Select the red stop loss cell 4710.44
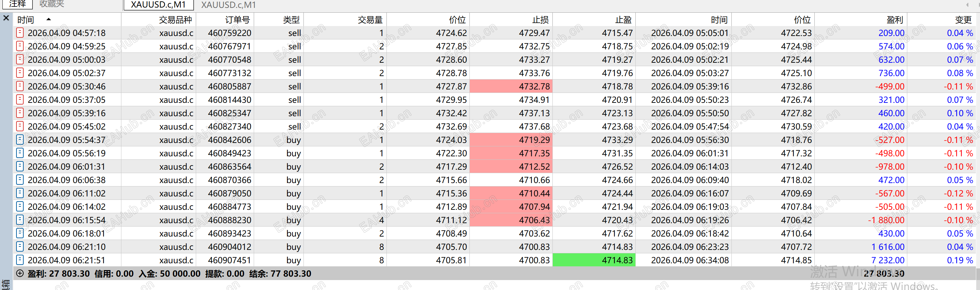Viewport: 980px width, 290px height. (x=511, y=193)
